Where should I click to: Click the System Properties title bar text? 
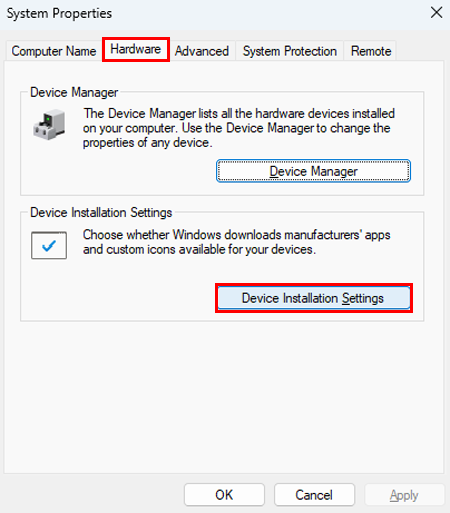tap(59, 13)
